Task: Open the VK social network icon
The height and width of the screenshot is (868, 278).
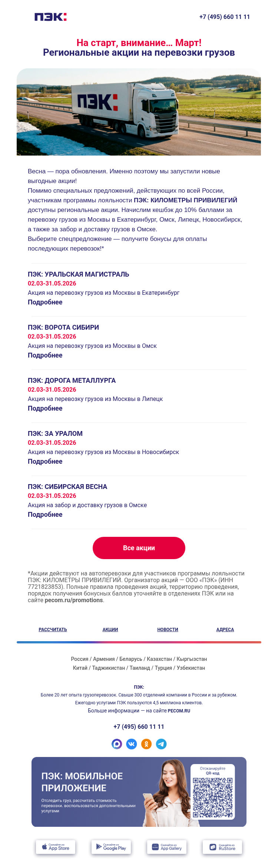Action: [x=132, y=744]
